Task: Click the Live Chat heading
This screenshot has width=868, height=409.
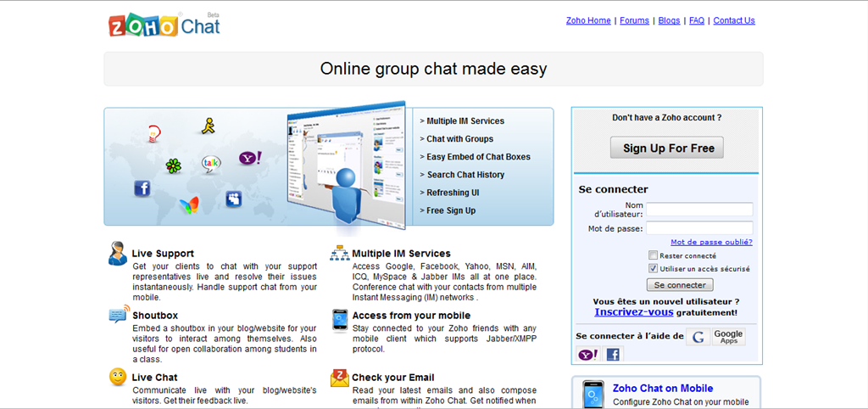Action: point(154,378)
